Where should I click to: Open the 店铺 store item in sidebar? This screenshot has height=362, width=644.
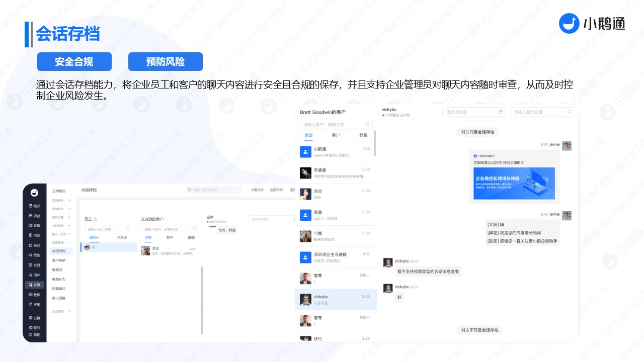click(x=35, y=216)
